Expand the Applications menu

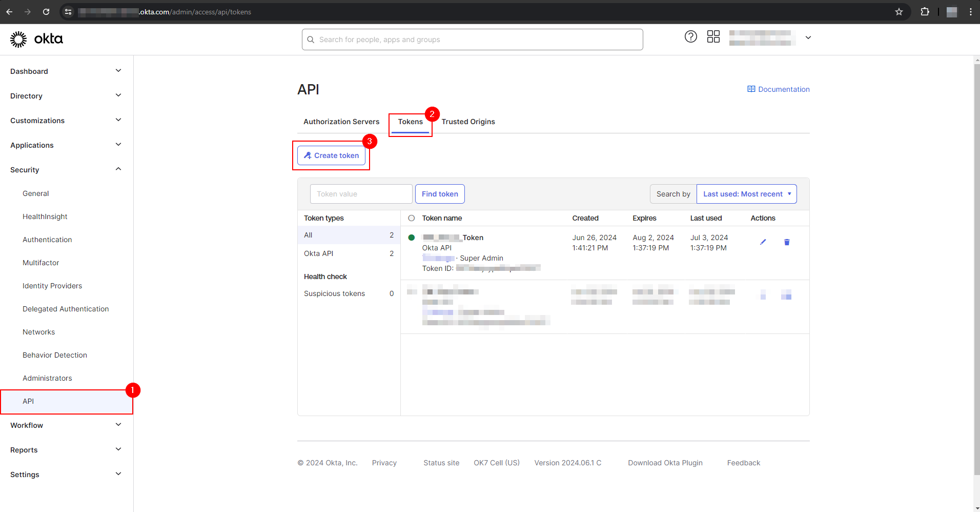pyautogui.click(x=67, y=145)
